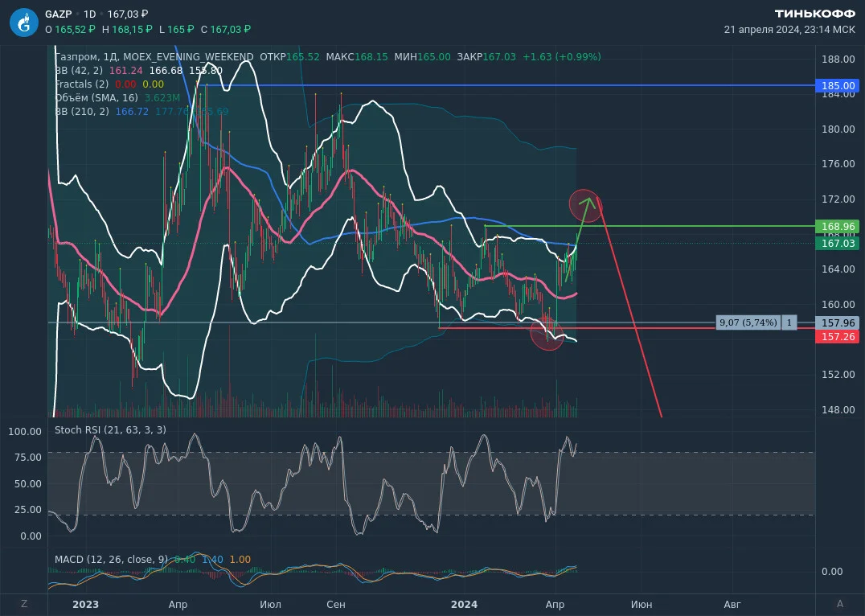Click the MACD (12, 26, close, 9) label
This screenshot has width=865, height=616.
click(111, 559)
